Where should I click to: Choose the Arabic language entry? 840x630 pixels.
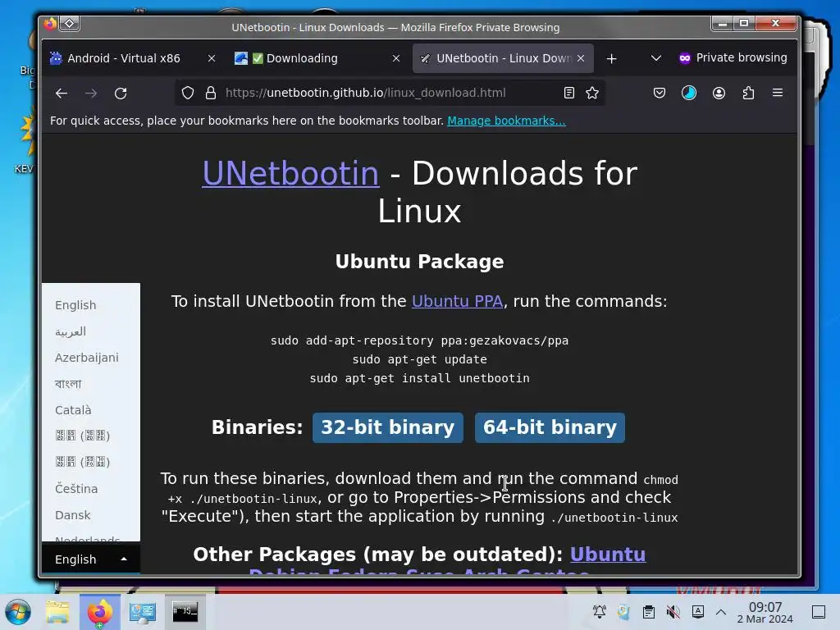click(71, 331)
